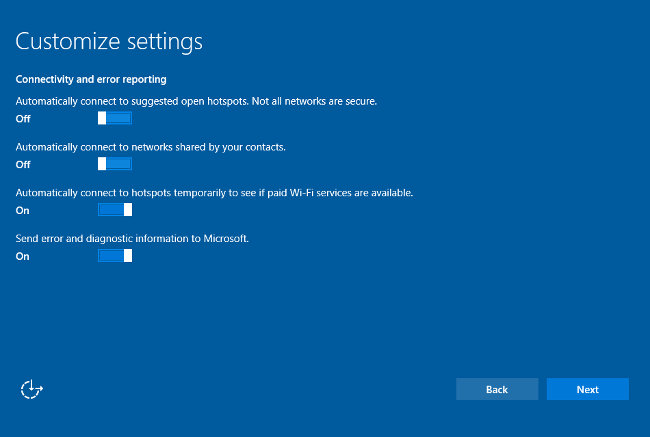Return with the Back button

[x=497, y=389]
